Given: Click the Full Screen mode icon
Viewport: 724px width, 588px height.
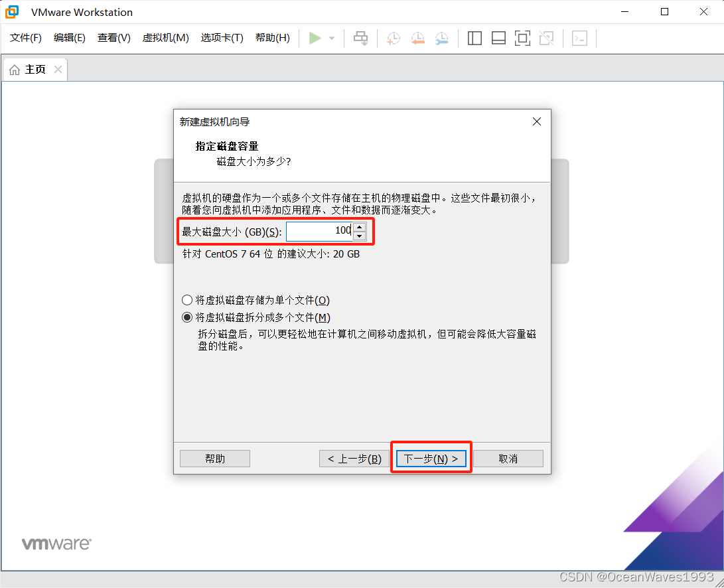Looking at the screenshot, I should [522, 38].
